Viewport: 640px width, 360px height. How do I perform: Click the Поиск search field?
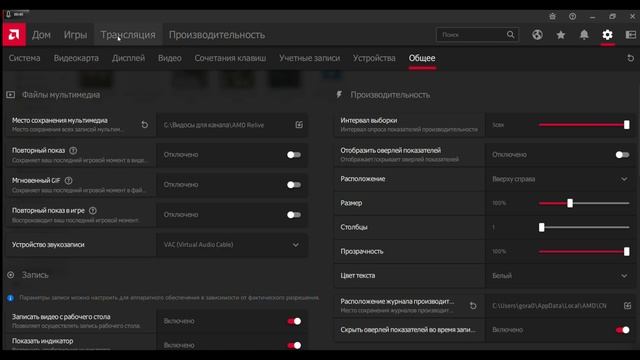477,35
